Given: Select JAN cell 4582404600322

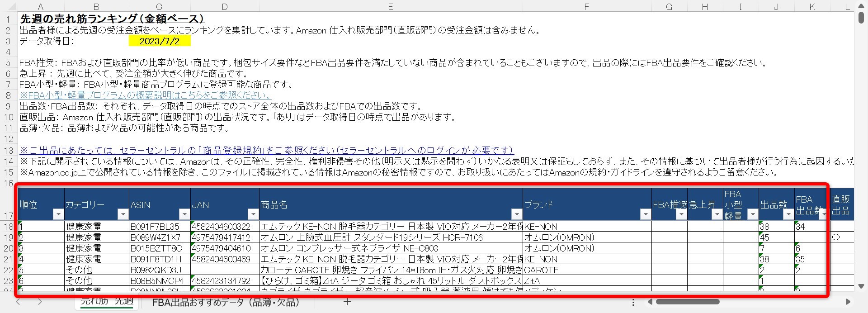Looking at the screenshot, I should coord(225,227).
